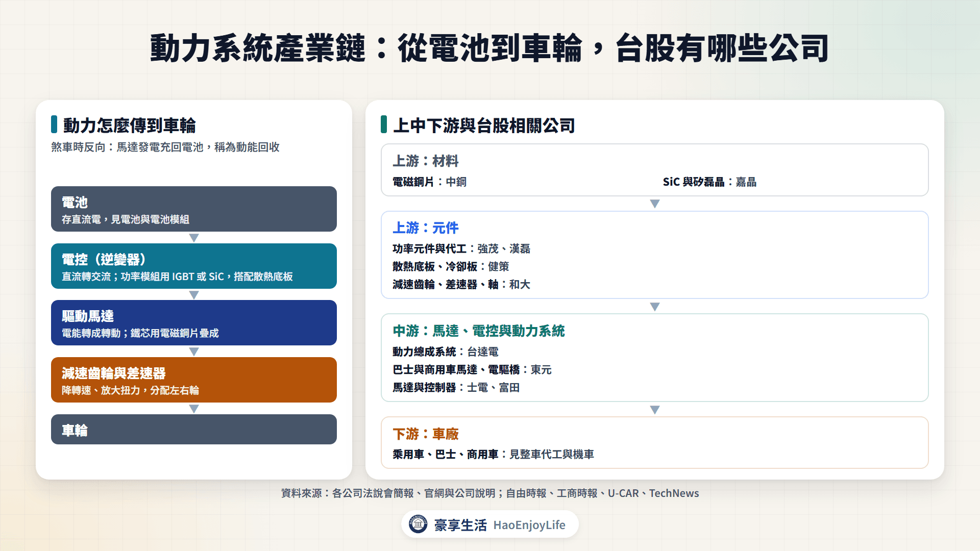Click the 車輪 block

coord(194,430)
